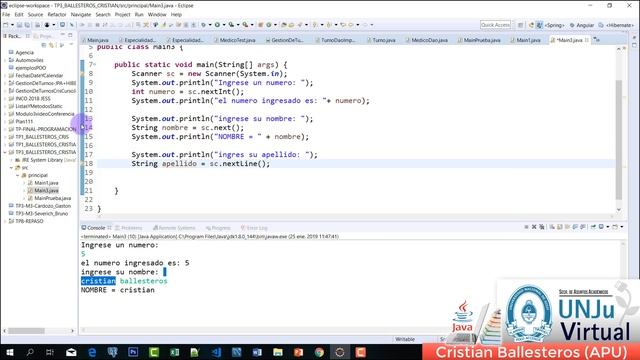Click the Terminate console icon
Image resolution: width=640 pixels, height=360 pixels.
click(x=526, y=227)
